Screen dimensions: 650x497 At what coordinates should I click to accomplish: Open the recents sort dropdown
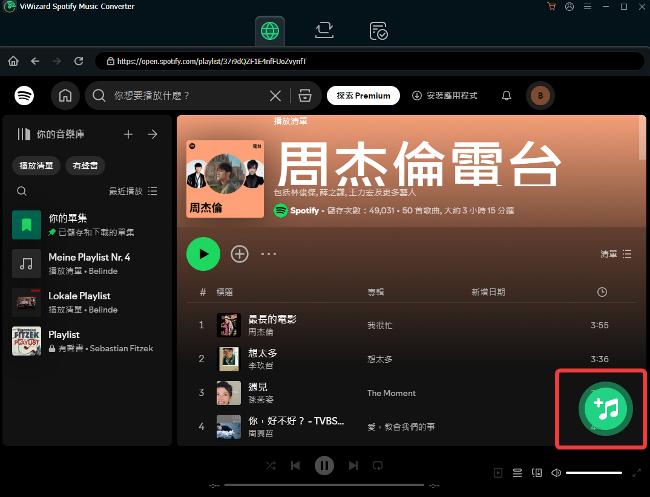tap(133, 191)
